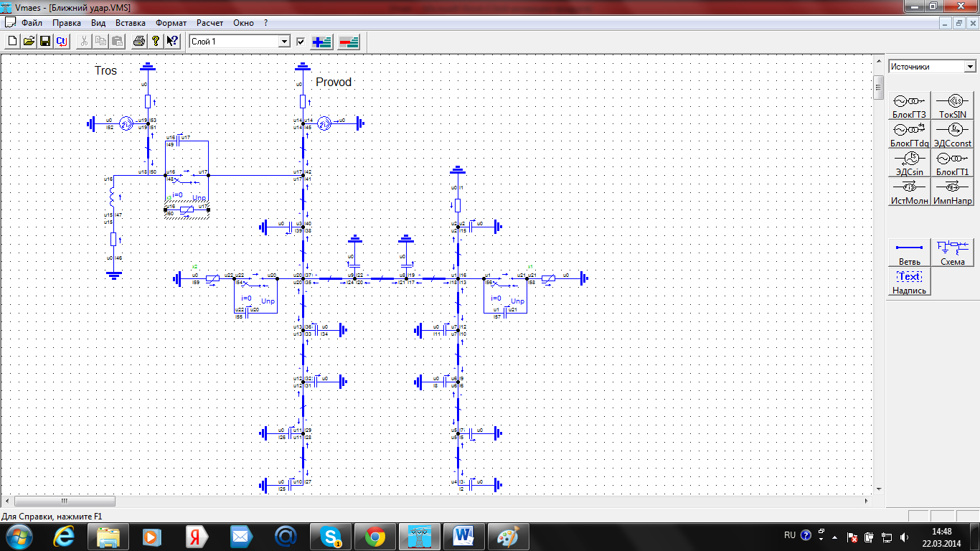Screen dimensions: 980x551
Task: Add a layer with the blue plus icon
Action: point(321,42)
